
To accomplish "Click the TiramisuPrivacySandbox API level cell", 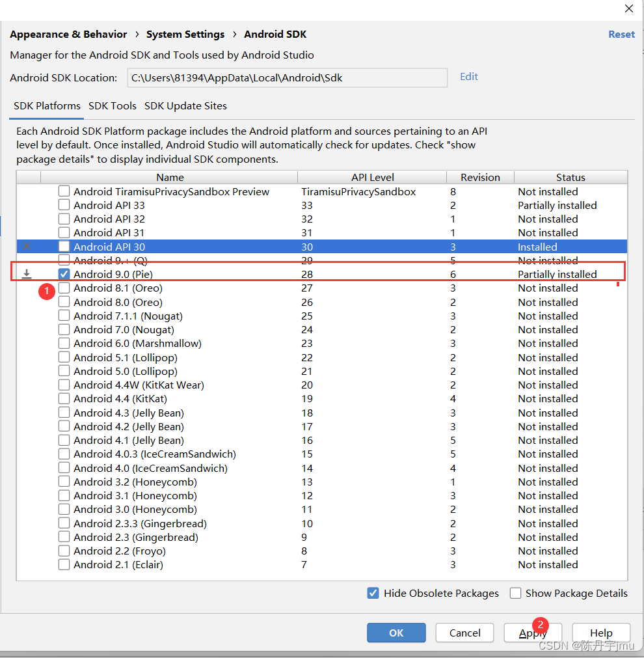I will [358, 192].
